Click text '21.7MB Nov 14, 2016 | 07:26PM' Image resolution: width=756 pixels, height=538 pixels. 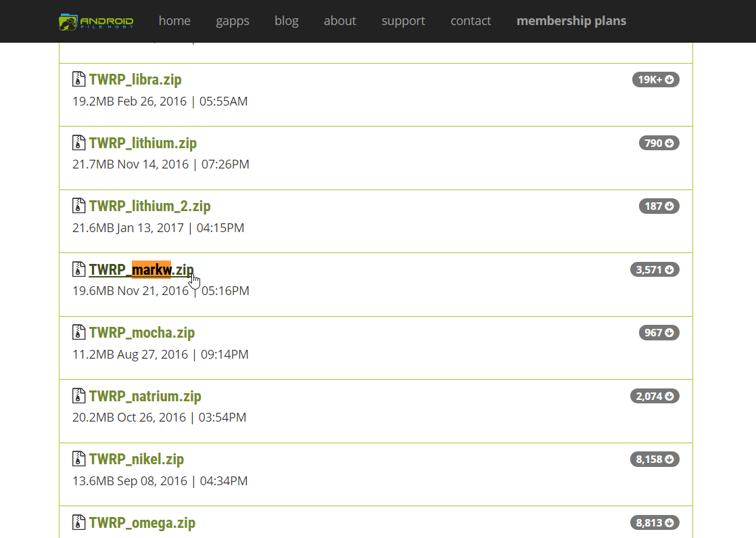161,164
